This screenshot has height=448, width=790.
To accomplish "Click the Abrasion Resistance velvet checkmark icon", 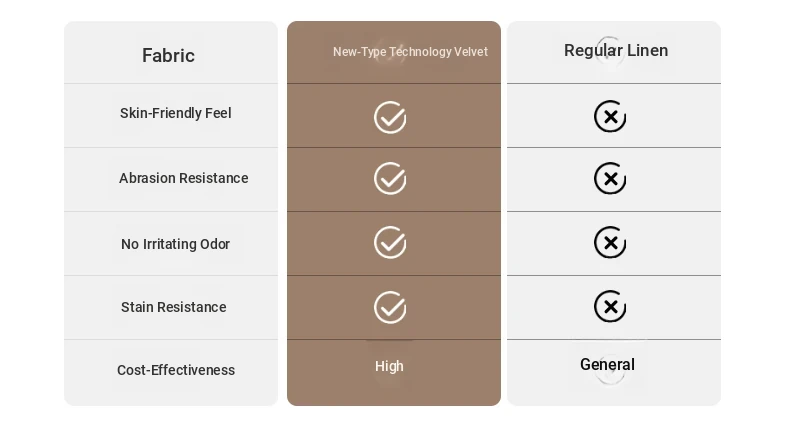I will 390,178.
